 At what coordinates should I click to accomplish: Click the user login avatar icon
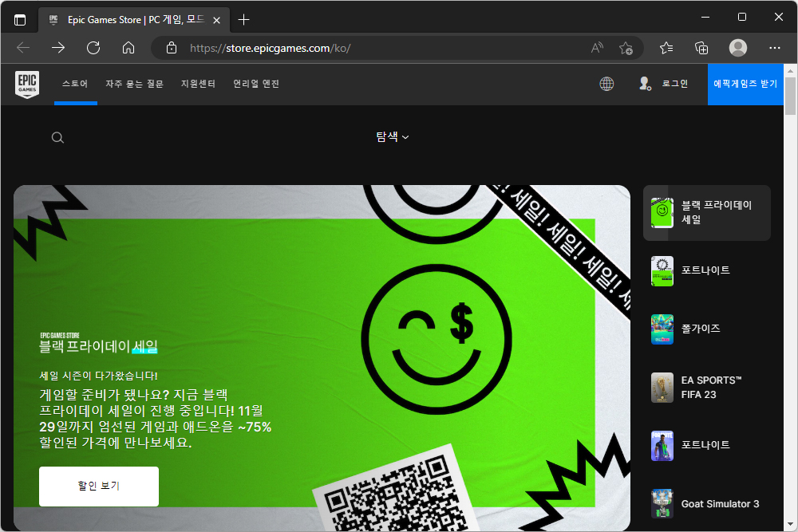[645, 84]
